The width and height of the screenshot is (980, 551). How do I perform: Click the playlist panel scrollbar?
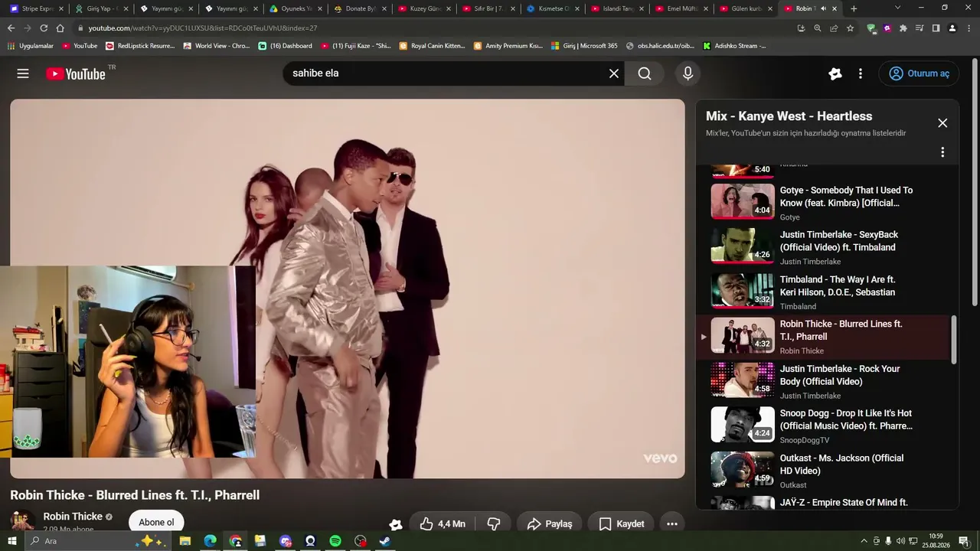tap(954, 340)
